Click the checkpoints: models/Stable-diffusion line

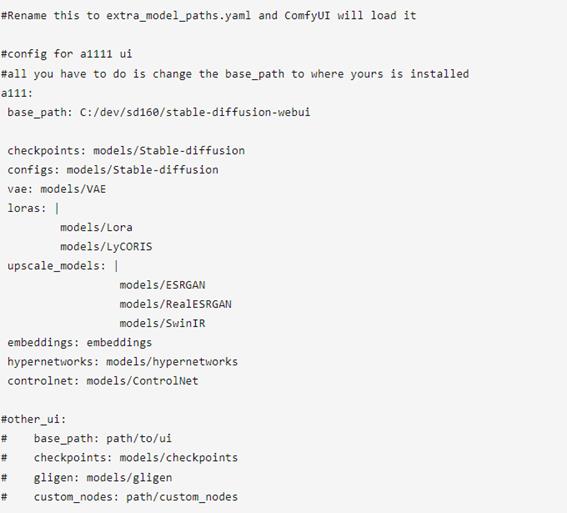[x=126, y=151]
